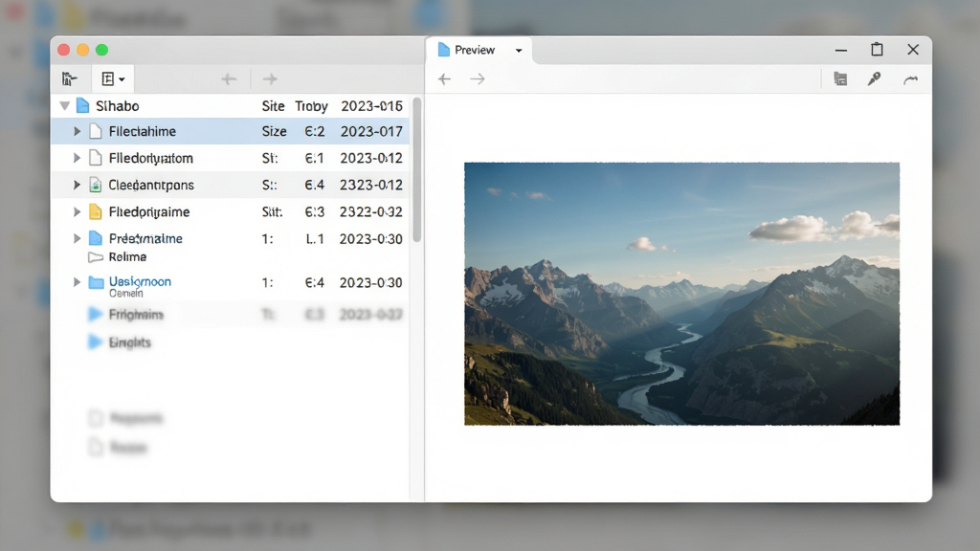Select the Fliectahime file name
The width and height of the screenshot is (980, 551).
pyautogui.click(x=143, y=131)
